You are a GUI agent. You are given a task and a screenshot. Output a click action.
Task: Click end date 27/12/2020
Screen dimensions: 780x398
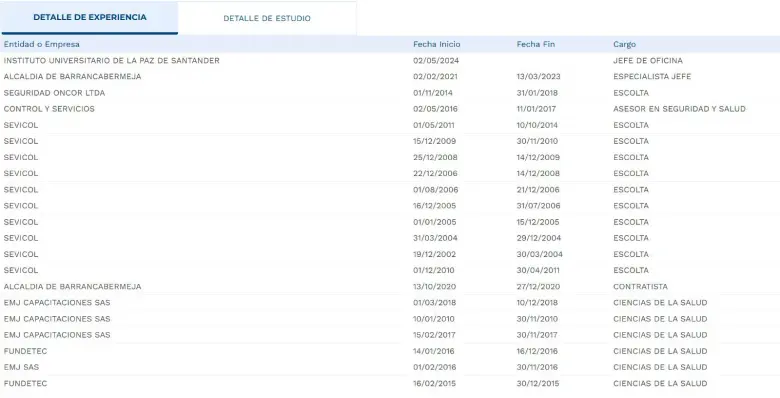538,287
